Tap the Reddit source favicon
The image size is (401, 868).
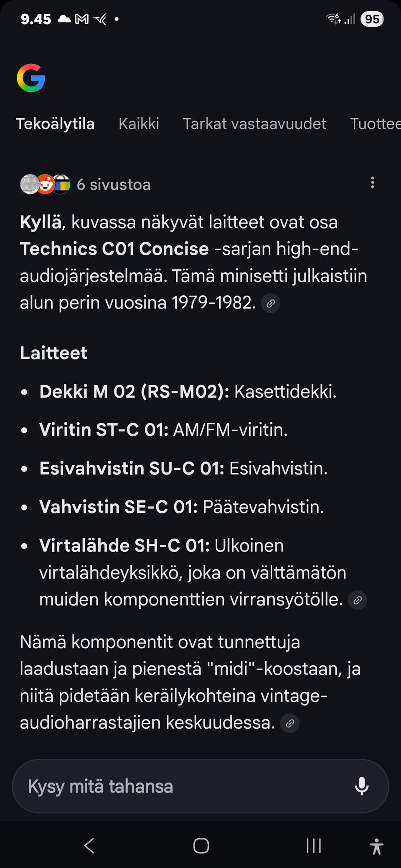click(46, 184)
